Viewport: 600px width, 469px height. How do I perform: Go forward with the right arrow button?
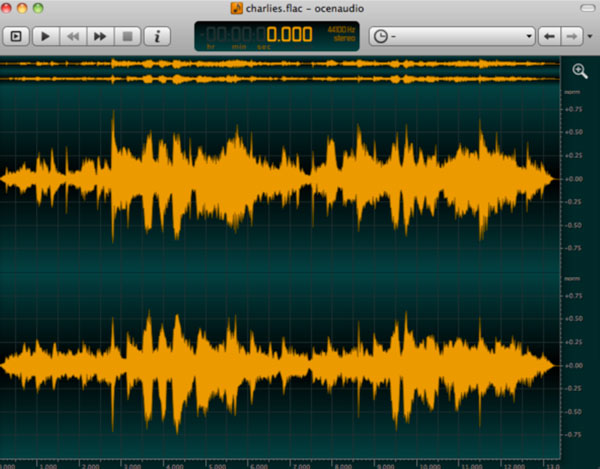pos(572,36)
